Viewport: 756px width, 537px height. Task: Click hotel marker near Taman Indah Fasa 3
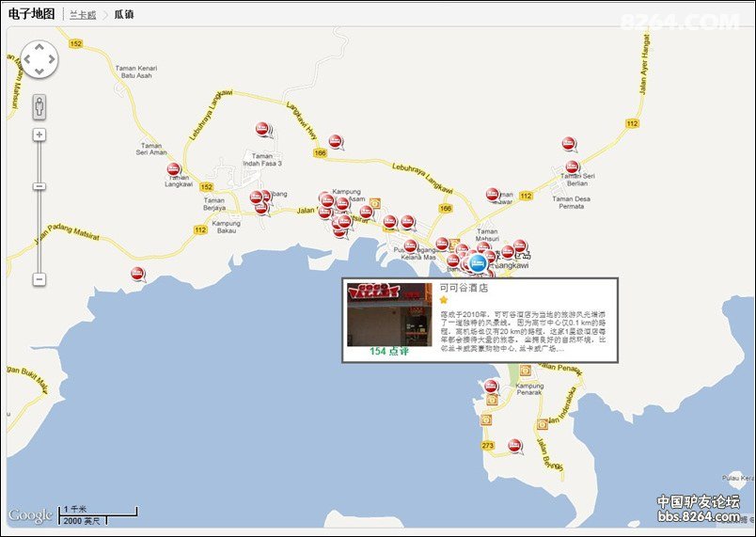[x=261, y=129]
